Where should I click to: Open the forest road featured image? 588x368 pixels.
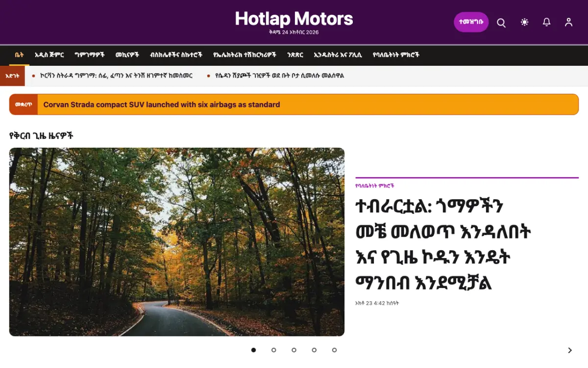point(177,242)
